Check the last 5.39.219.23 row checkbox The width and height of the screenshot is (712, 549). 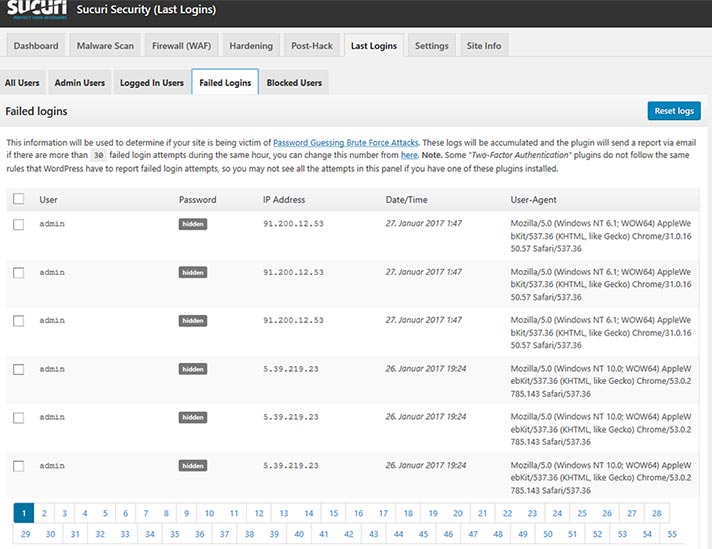19,466
